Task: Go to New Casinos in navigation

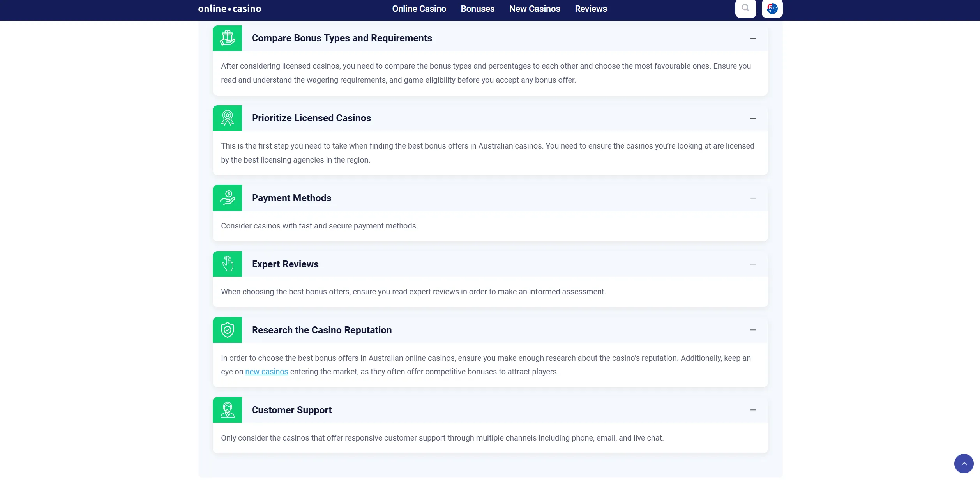Action: point(535,9)
